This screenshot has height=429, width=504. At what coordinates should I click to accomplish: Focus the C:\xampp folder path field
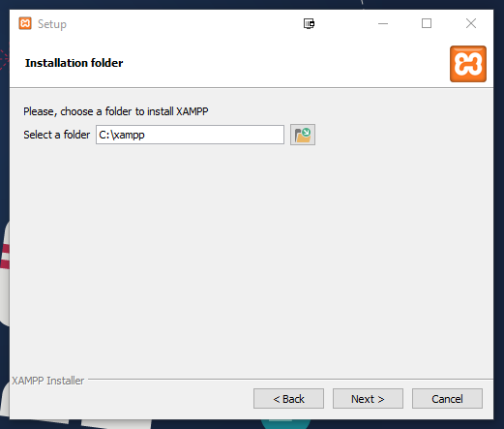[190, 135]
